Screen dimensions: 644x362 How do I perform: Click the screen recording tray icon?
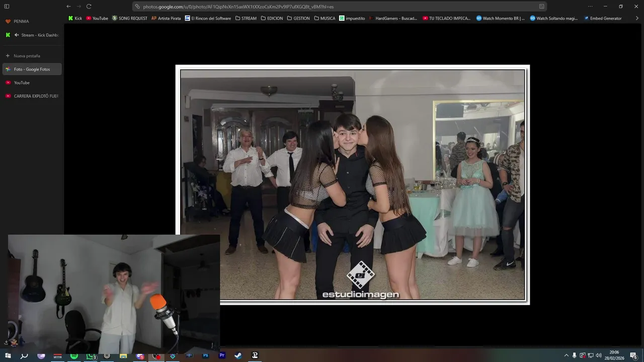(x=583, y=355)
